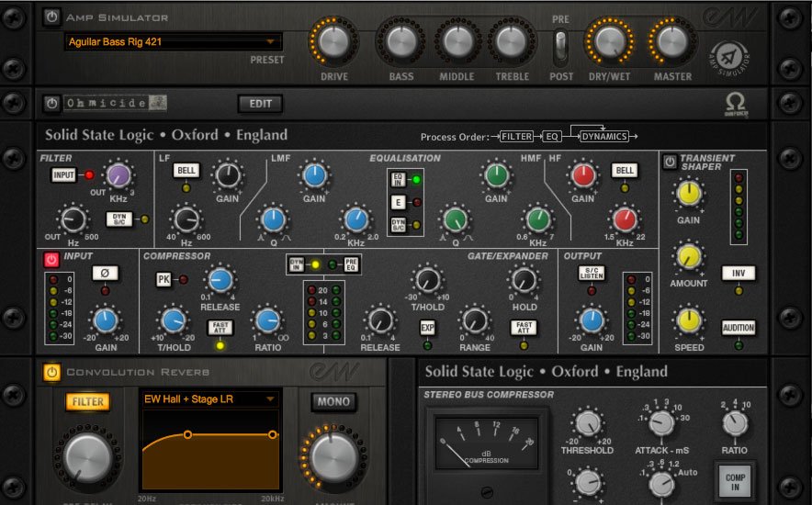This screenshot has height=505, width=812.
Task: Click the green HMF GAIN knob
Action: coord(496,175)
